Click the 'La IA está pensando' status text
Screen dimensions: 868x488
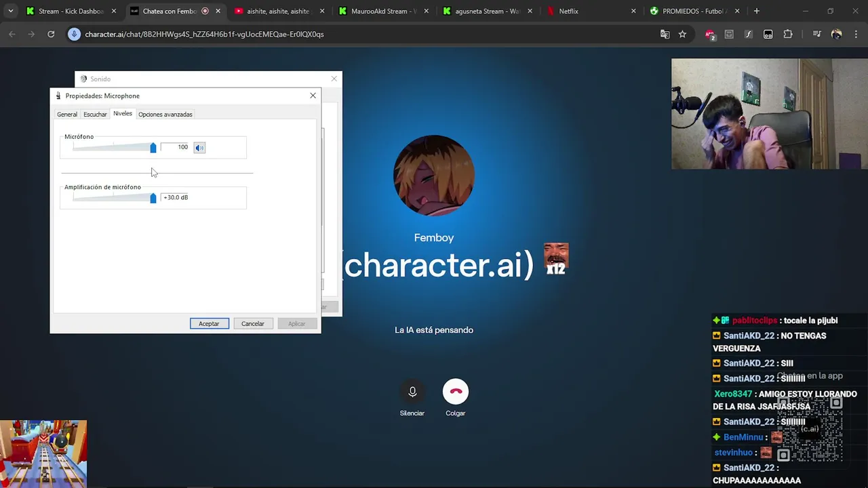coord(434,330)
